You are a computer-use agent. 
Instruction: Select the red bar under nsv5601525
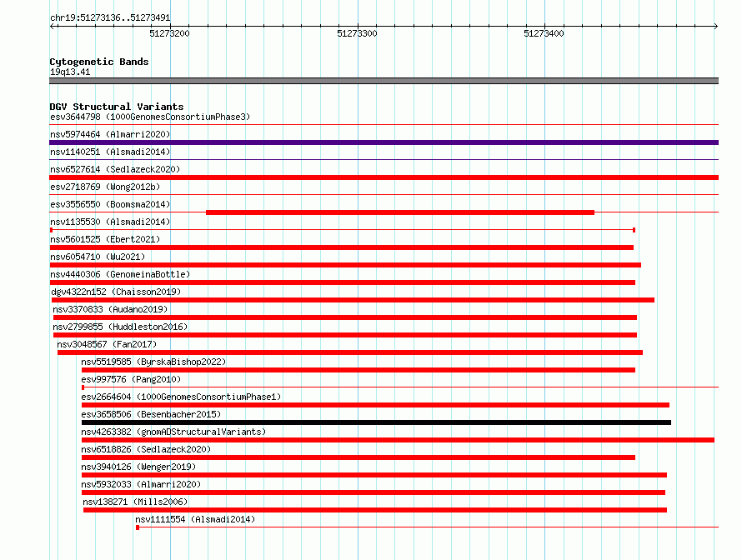[x=341, y=247]
